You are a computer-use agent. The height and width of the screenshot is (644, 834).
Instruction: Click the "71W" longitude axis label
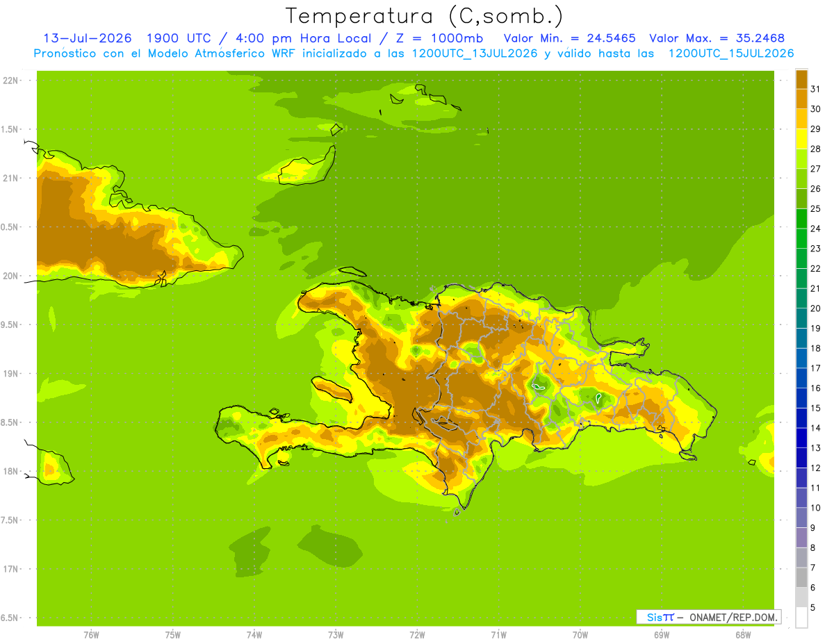[498, 635]
